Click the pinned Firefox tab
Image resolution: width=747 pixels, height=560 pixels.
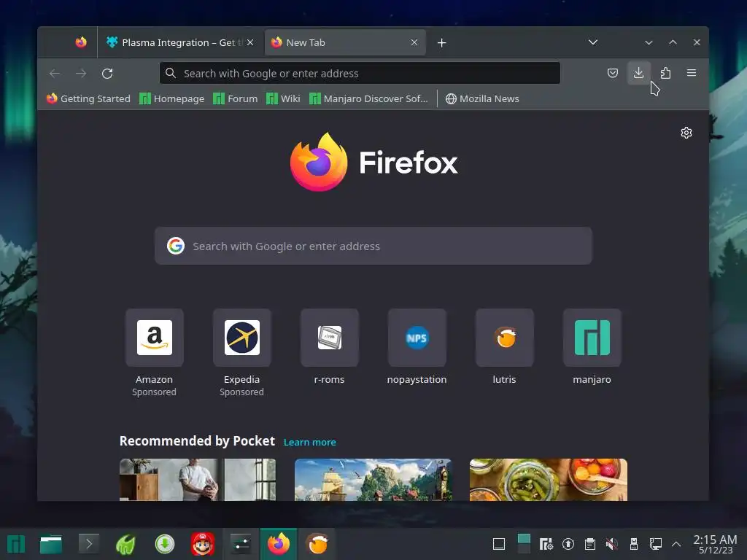(81, 42)
